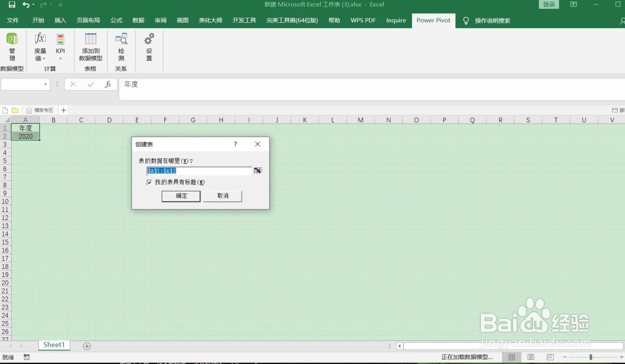Image resolution: width=625 pixels, height=364 pixels.
Task: Click the formula bar containing 年度
Action: click(371, 89)
